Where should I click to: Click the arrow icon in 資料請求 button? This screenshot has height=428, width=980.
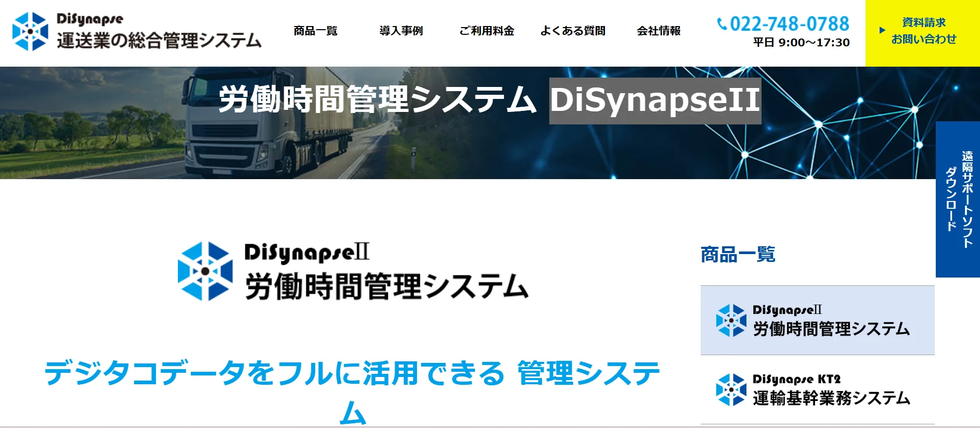[882, 30]
